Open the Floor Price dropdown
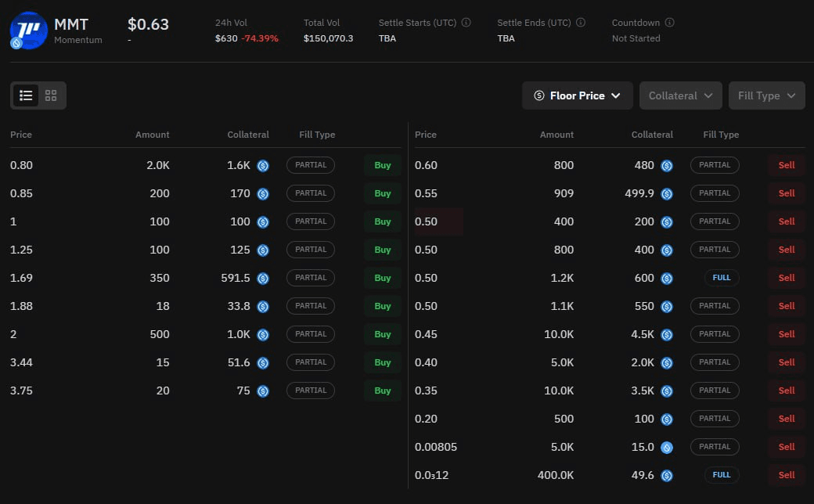Viewport: 814px width, 504px height. (577, 95)
